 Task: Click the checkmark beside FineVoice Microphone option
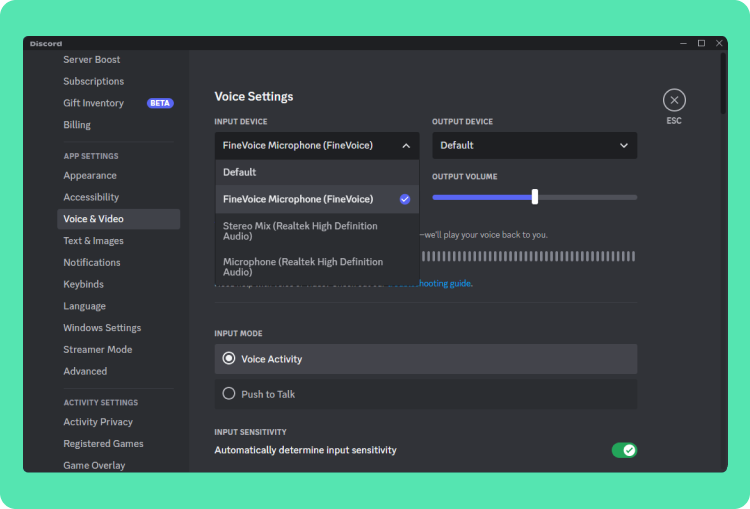[x=405, y=199]
